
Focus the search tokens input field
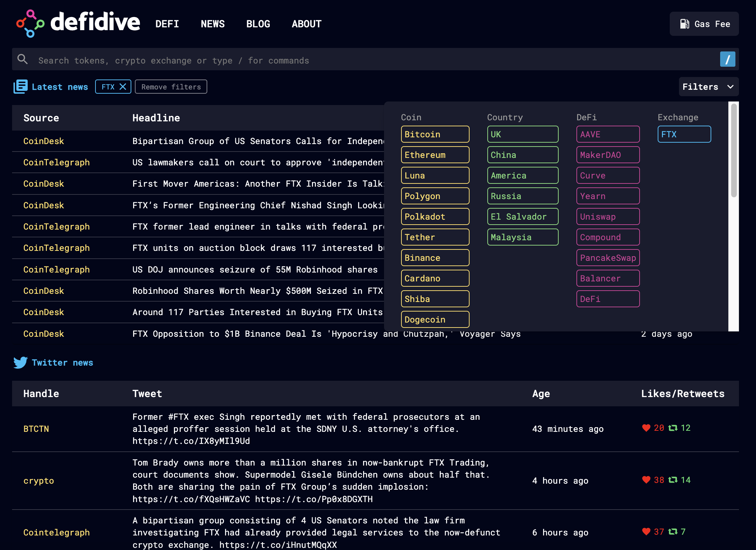376,59
